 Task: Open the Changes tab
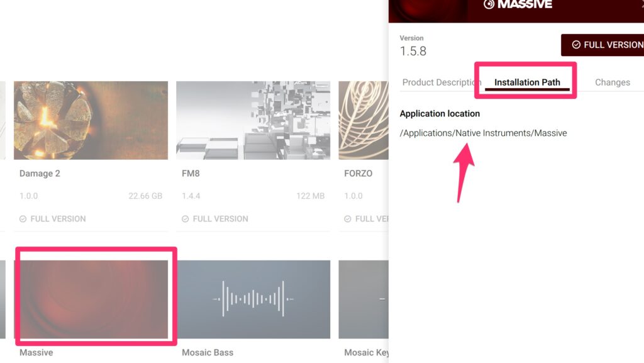click(x=612, y=82)
